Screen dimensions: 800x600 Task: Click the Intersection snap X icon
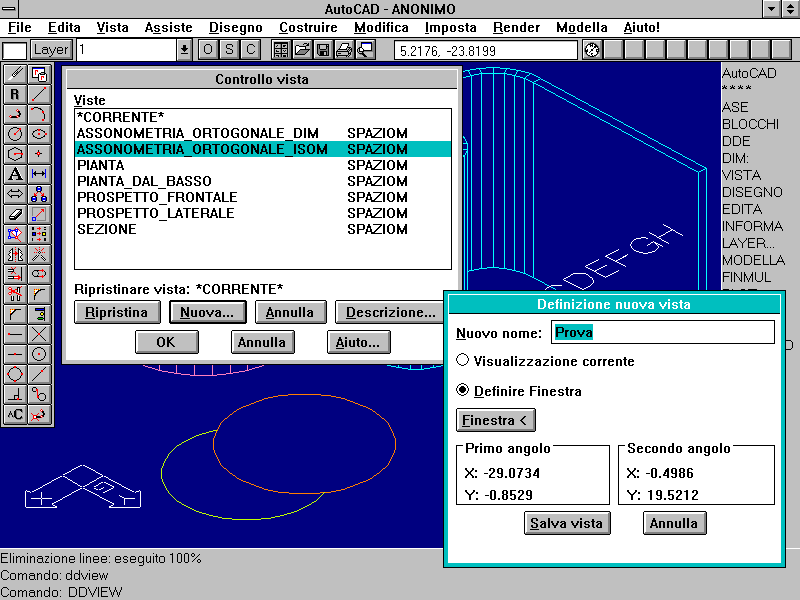pos(39,334)
